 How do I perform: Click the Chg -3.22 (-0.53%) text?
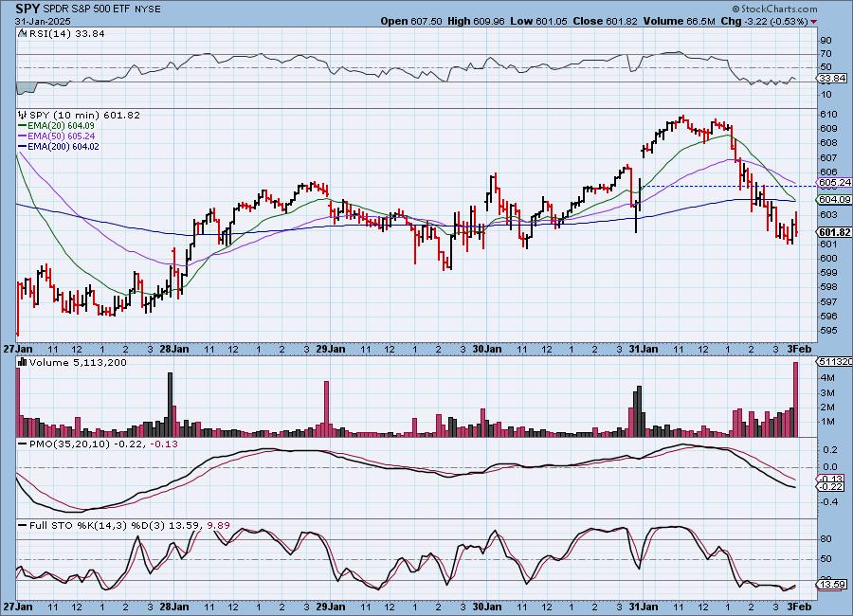coord(764,21)
